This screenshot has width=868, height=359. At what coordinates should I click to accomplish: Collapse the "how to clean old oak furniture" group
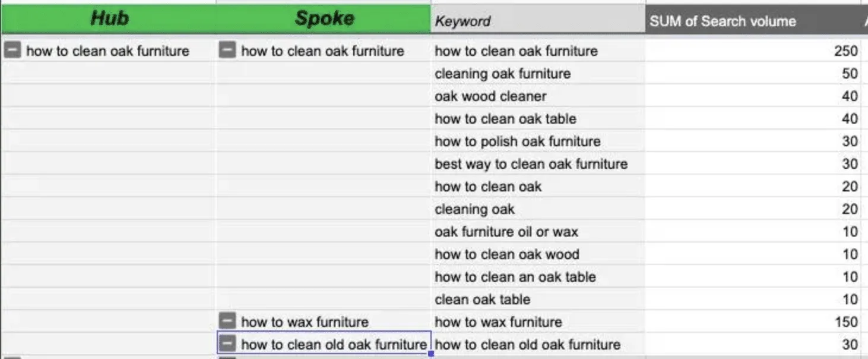pos(227,344)
